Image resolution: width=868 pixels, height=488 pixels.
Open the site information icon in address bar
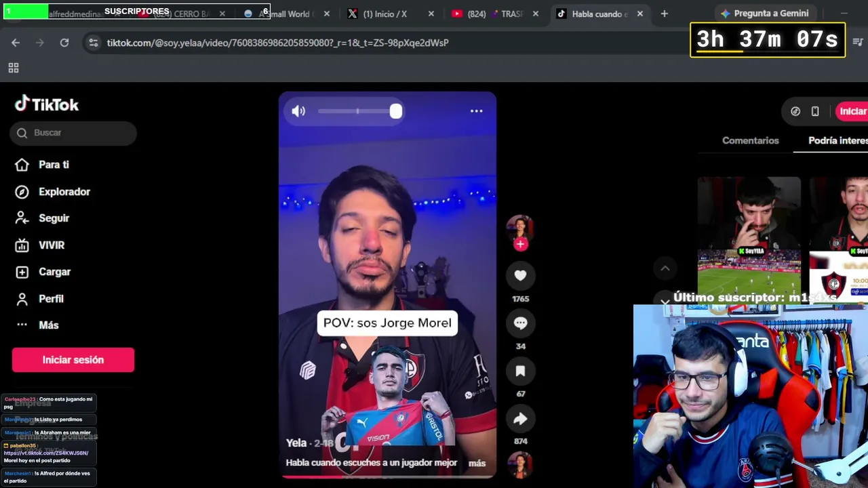click(93, 43)
